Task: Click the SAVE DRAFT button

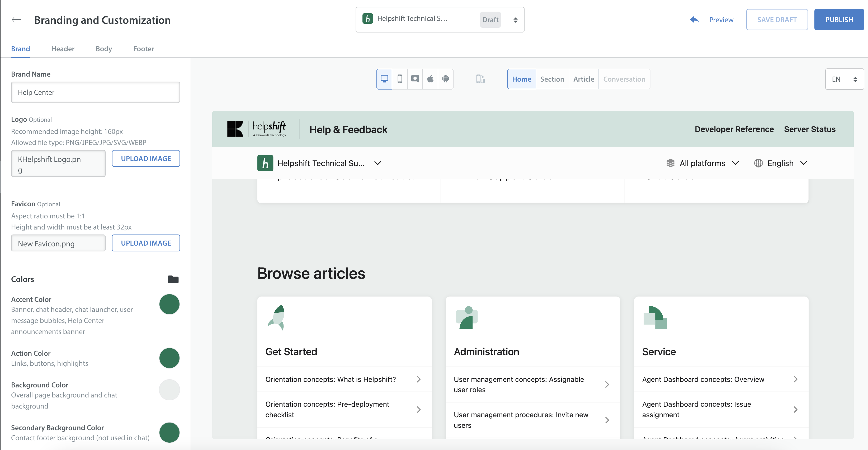Action: pos(777,20)
